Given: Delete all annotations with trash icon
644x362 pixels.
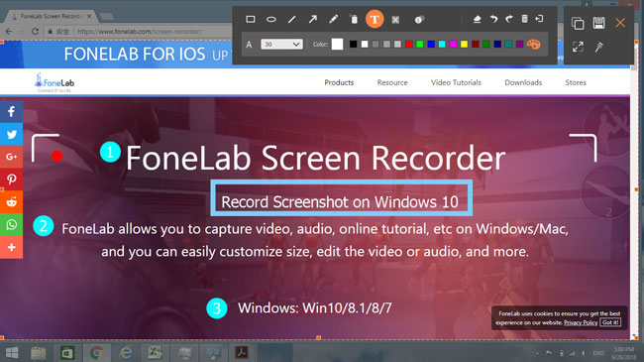Looking at the screenshot, I should tap(524, 19).
